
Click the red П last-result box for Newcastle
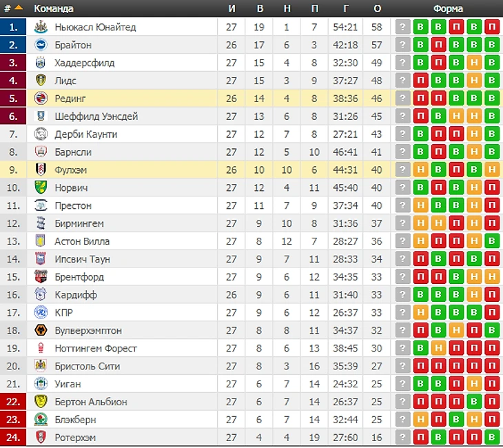(491, 27)
